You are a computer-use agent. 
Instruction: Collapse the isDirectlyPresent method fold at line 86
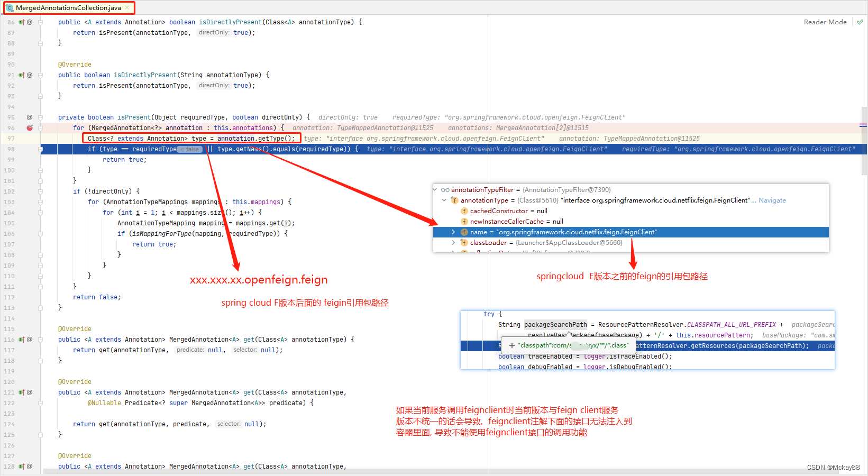tap(40, 22)
